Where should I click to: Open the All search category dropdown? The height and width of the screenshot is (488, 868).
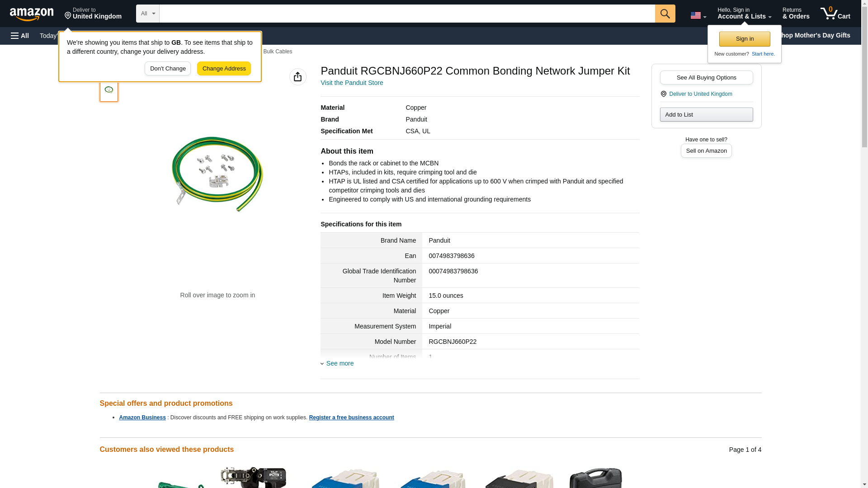pos(147,14)
